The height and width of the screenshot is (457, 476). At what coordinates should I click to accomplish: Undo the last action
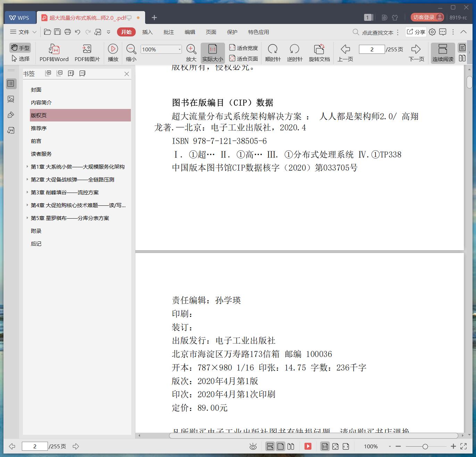pos(78,32)
